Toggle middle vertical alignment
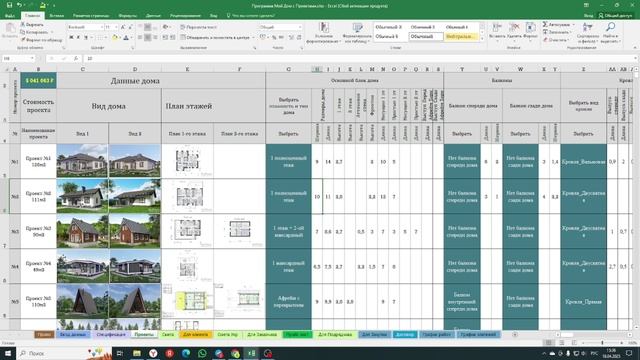The image size is (640, 360). click(x=147, y=27)
